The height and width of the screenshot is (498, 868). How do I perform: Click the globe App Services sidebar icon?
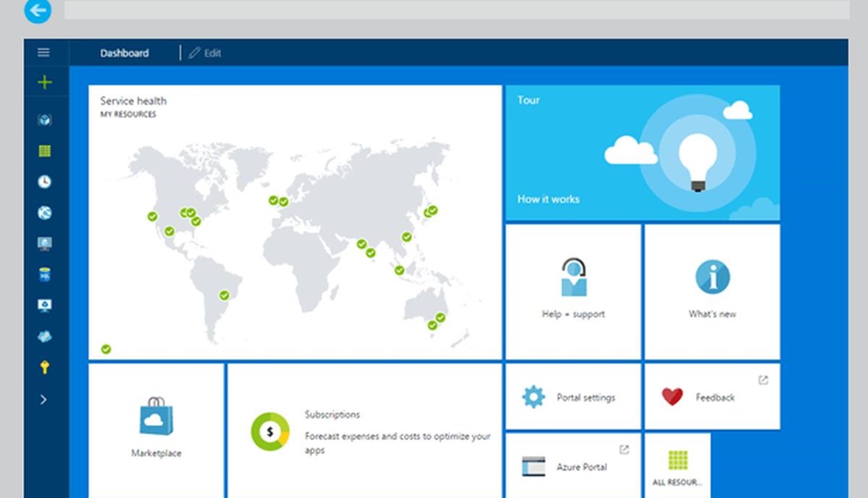click(45, 213)
